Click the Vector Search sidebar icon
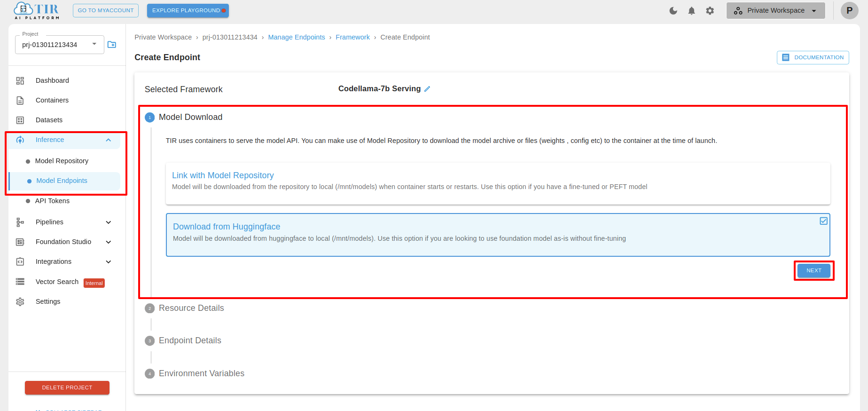The width and height of the screenshot is (868, 411). pos(20,282)
